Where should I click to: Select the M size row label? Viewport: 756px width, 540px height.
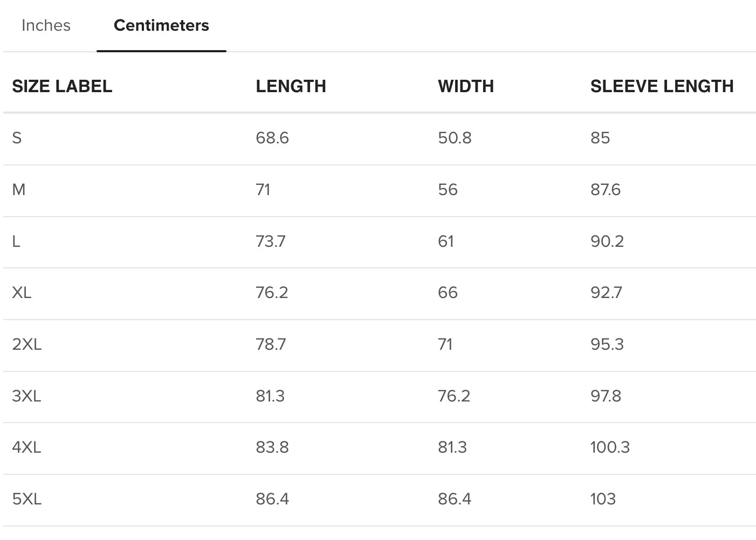click(19, 190)
